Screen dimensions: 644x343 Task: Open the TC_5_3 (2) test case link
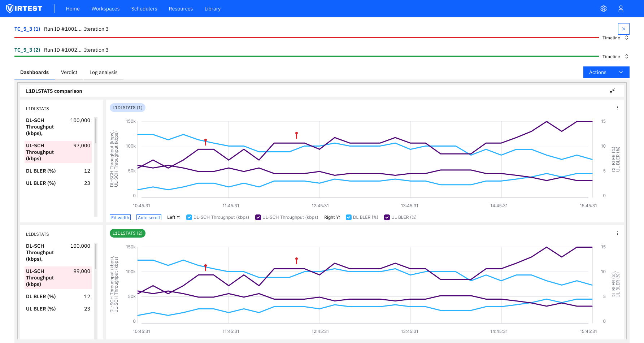[27, 50]
